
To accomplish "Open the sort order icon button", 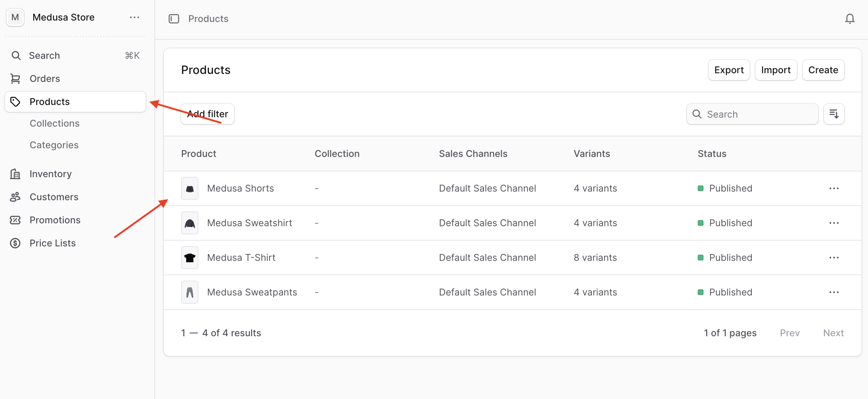I will pos(834,114).
